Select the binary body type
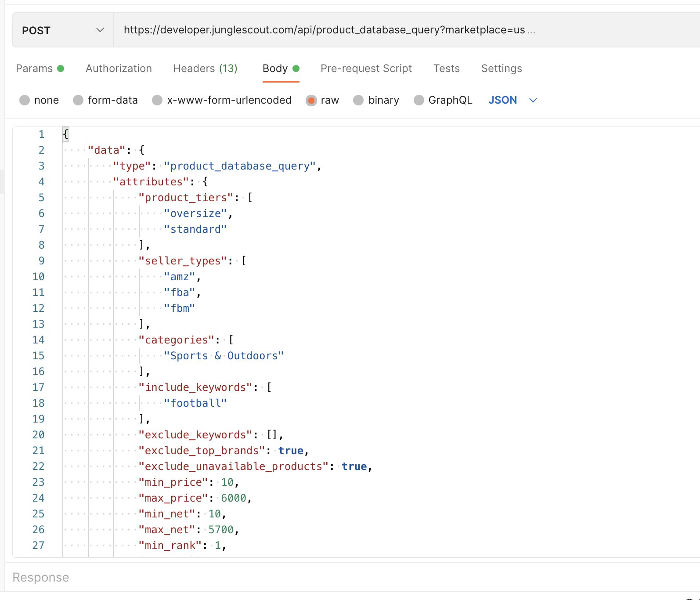Screen dimensions: 700x600 (358, 100)
